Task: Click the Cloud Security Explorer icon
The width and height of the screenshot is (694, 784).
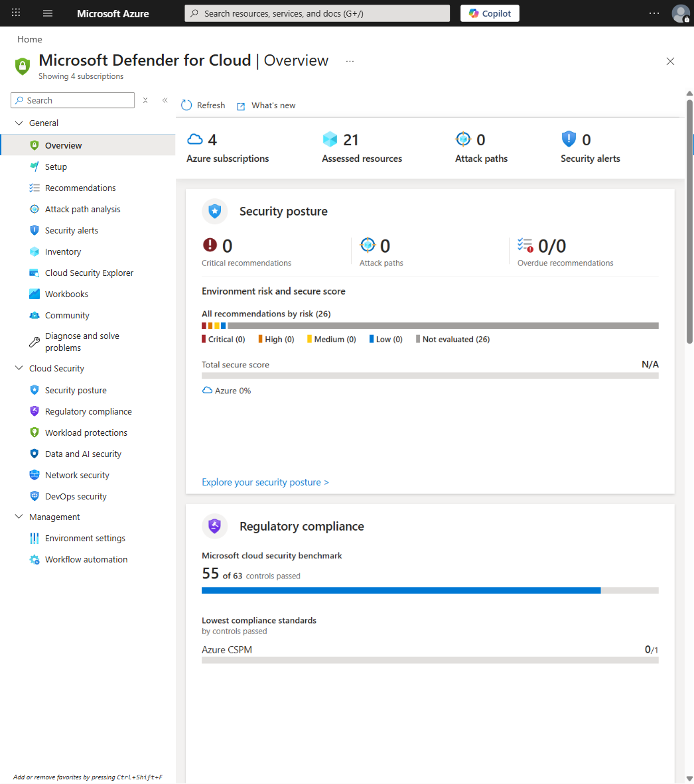Action: click(x=34, y=273)
